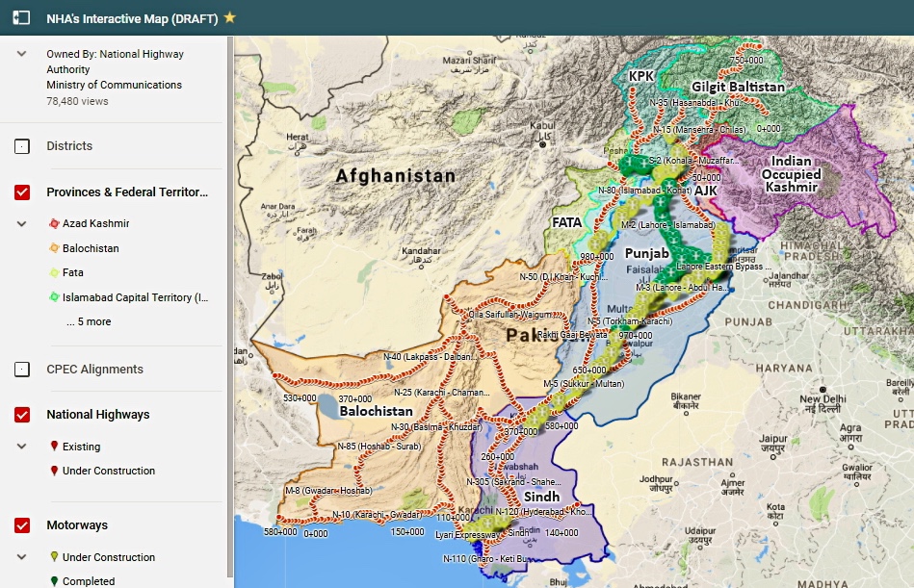Click the N-80 (Islamabad - Kohat) label

click(x=644, y=191)
